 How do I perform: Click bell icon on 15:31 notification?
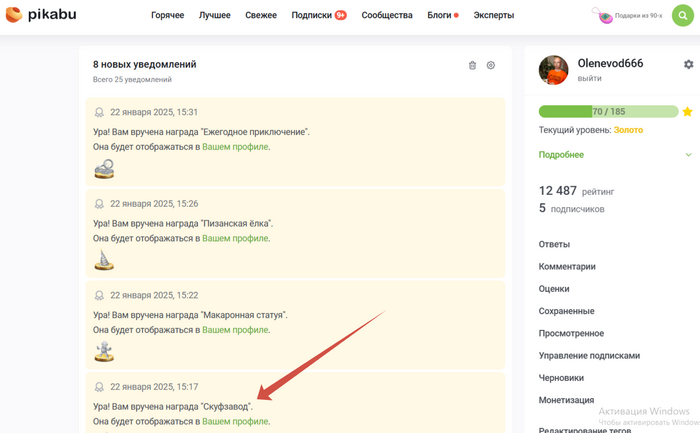coord(99,113)
